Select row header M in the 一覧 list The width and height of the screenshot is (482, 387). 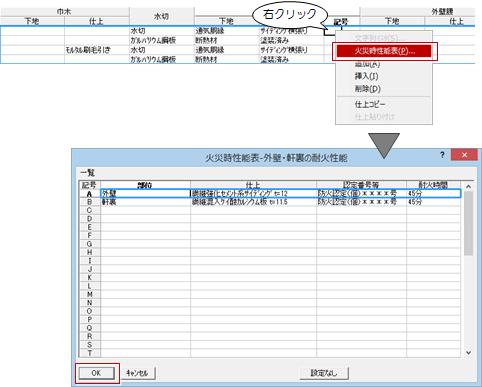pyautogui.click(x=89, y=294)
